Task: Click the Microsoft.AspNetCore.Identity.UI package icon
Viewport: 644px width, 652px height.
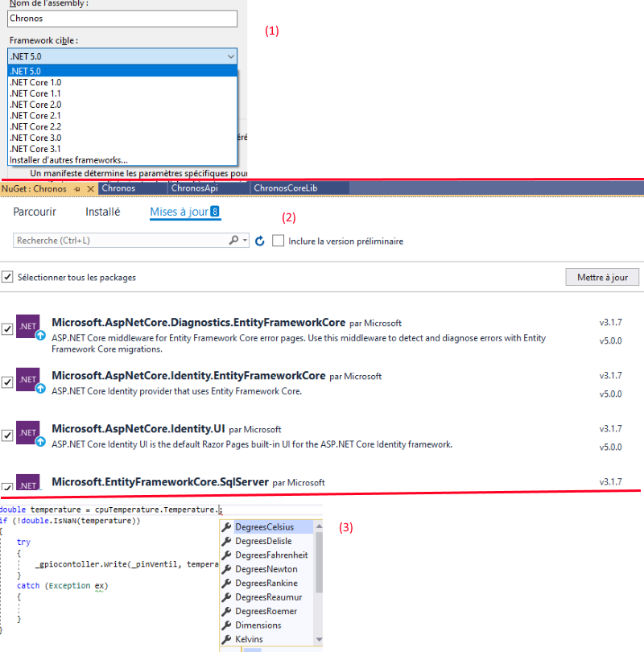Action: click(28, 433)
